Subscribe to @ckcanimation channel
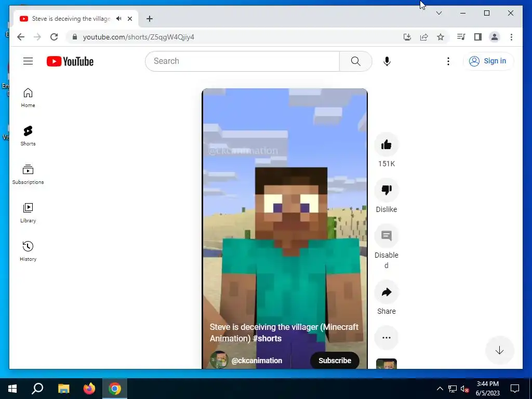Screen dimensions: 532x399 pyautogui.click(x=335, y=361)
